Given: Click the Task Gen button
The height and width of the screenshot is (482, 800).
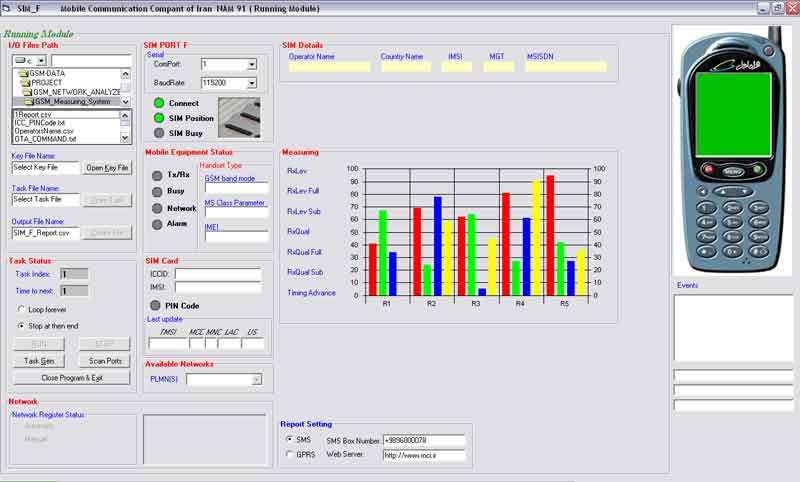Looking at the screenshot, I should click(39, 361).
